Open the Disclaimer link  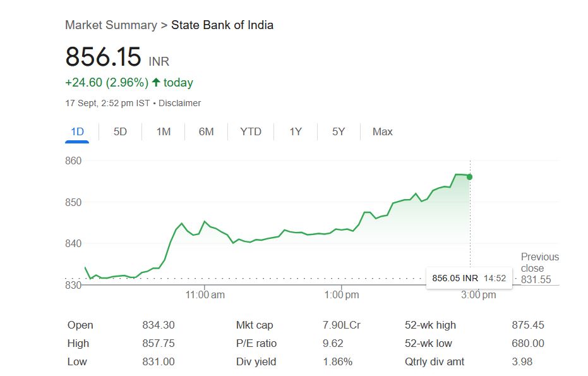(179, 103)
